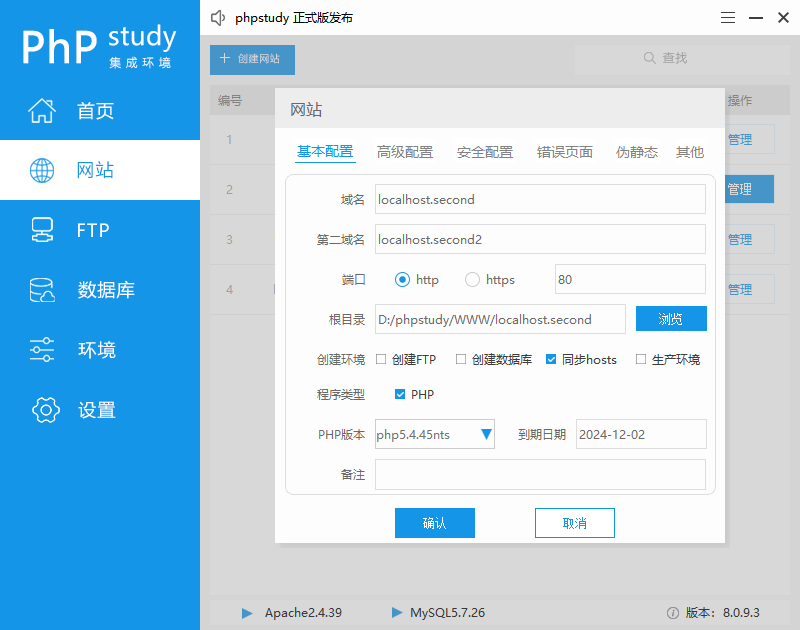
Task: Click the 浏览 browse button
Action: tap(671, 318)
